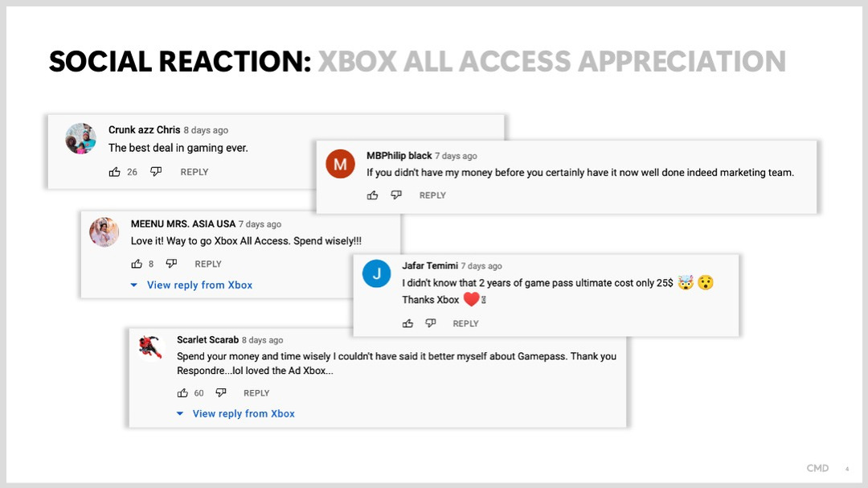868x488 pixels.
Task: Select the like count 60 on Scarlet Scarab's comment
Action: coord(199,393)
